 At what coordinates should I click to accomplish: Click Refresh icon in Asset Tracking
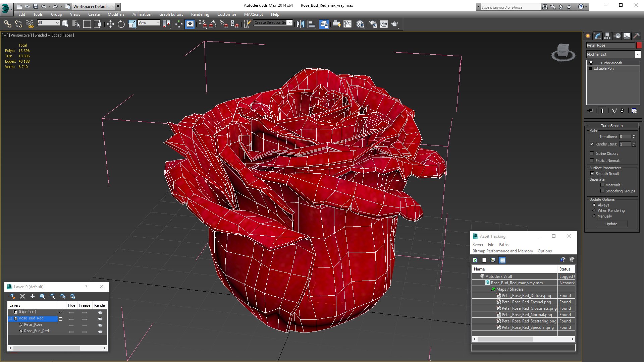point(475,260)
